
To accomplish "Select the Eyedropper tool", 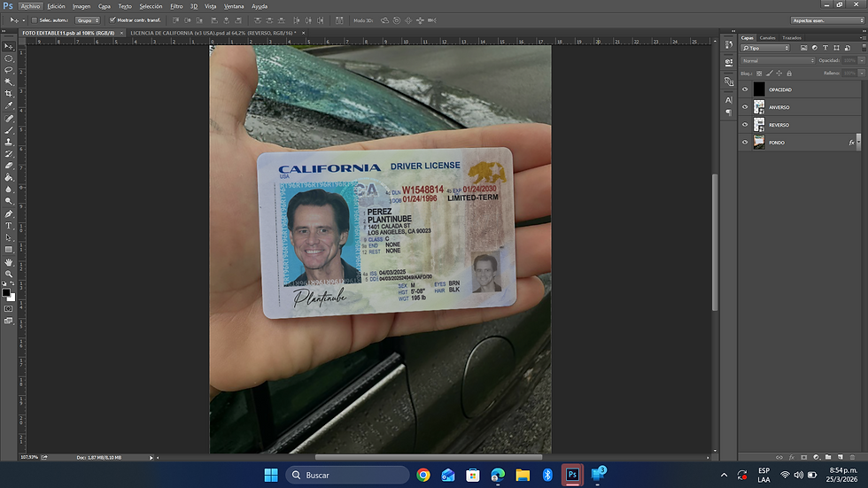I will (8, 105).
